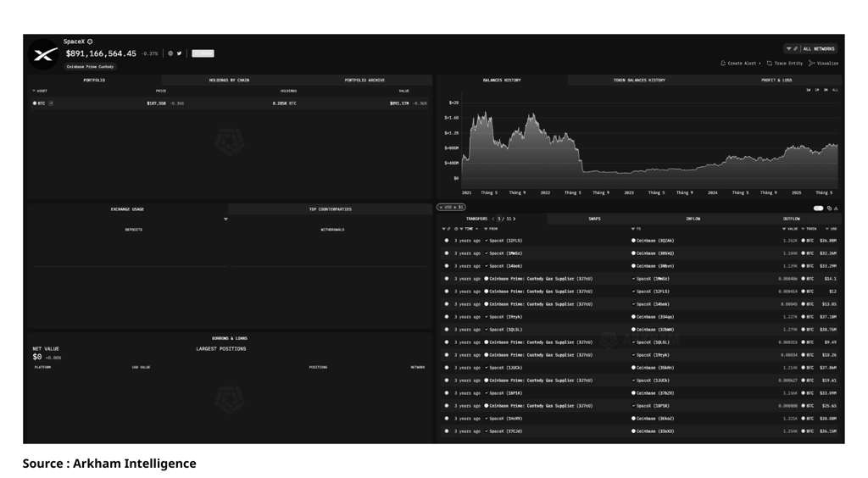The width and height of the screenshot is (868, 478).
Task: Select the Balances History tab
Action: [502, 81]
